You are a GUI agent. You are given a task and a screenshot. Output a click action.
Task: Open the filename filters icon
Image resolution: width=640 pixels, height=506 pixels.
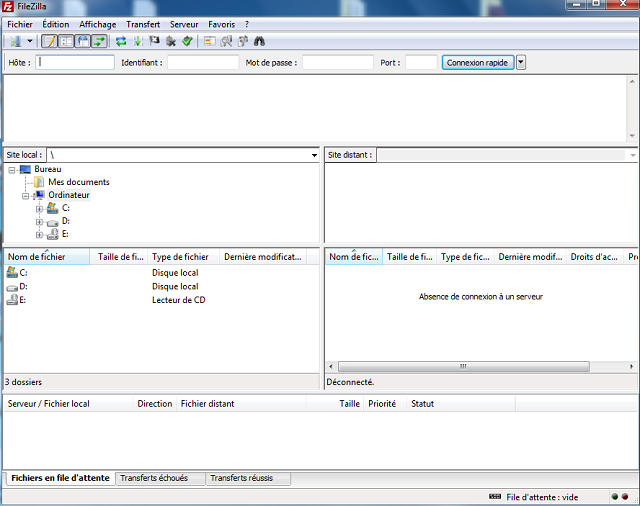tap(209, 41)
